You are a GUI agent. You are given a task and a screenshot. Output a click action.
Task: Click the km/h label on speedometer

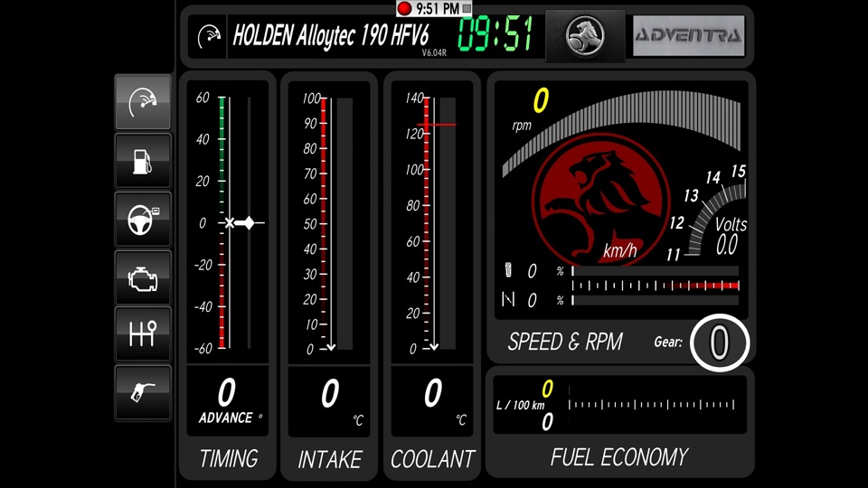point(620,250)
